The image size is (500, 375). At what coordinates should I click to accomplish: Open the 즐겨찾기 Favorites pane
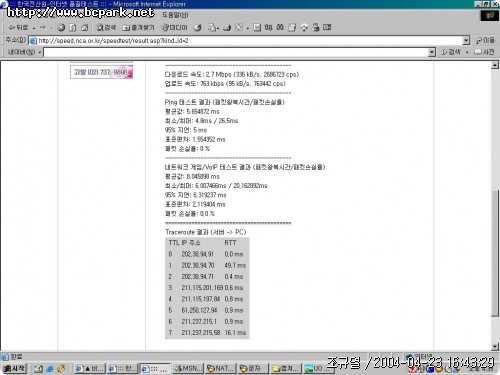138,27
